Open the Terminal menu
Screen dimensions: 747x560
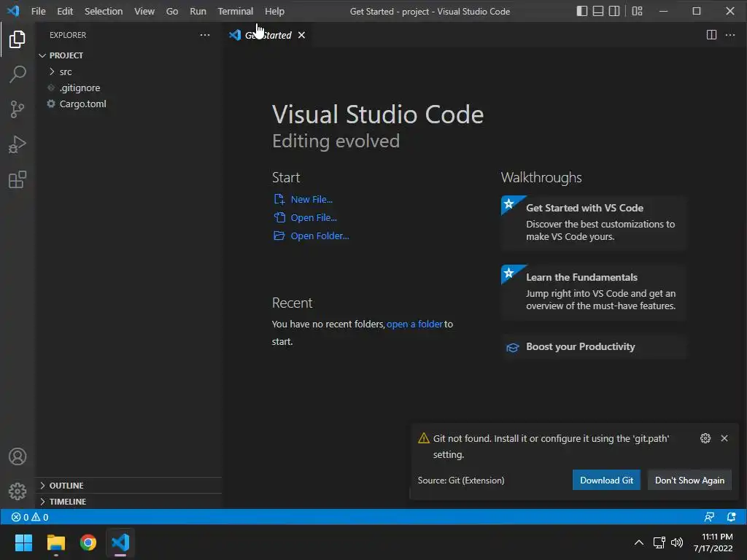coord(236,11)
